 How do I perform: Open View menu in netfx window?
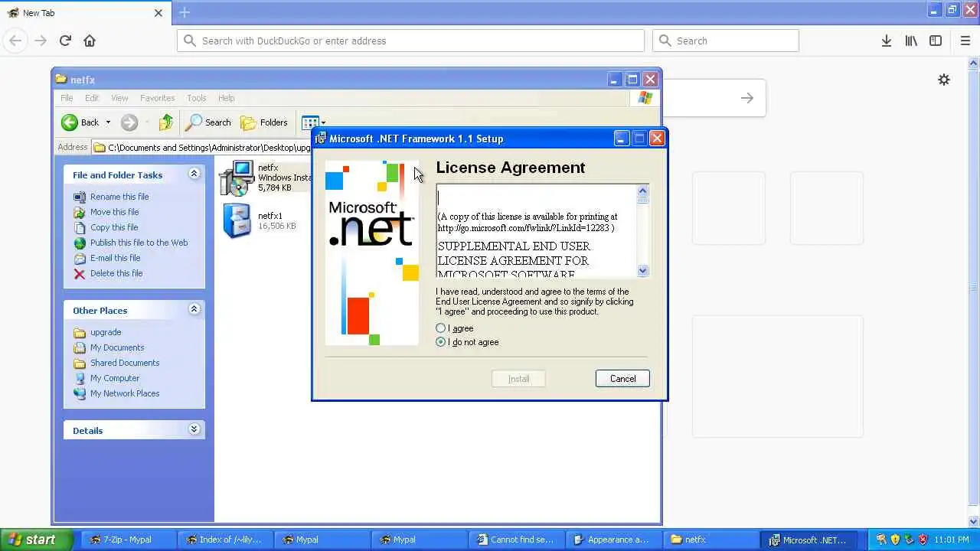click(119, 98)
